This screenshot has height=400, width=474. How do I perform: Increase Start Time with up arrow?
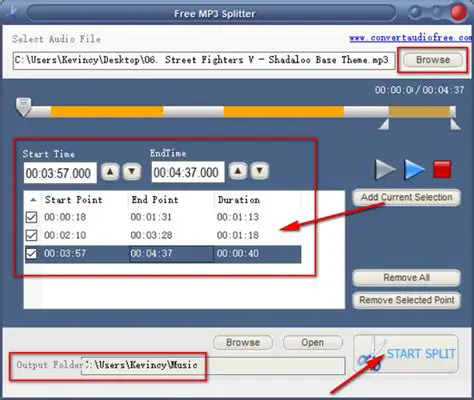(110, 172)
